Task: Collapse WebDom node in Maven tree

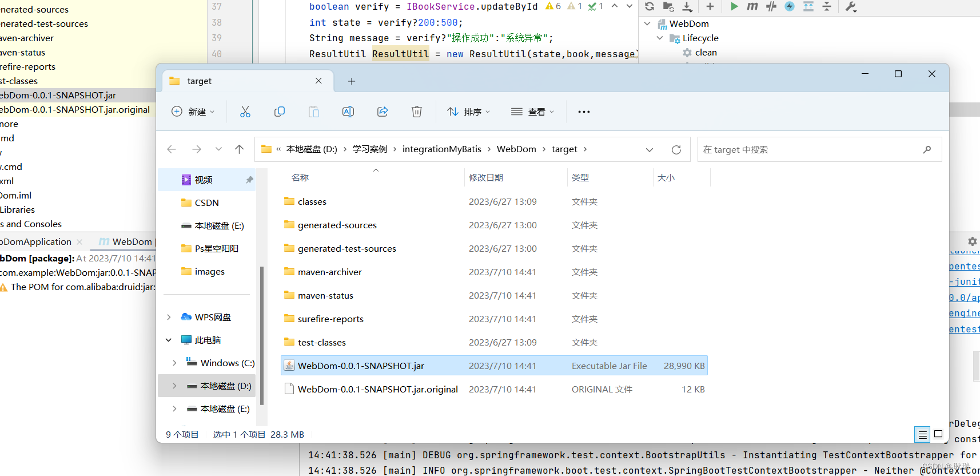Action: click(x=647, y=23)
